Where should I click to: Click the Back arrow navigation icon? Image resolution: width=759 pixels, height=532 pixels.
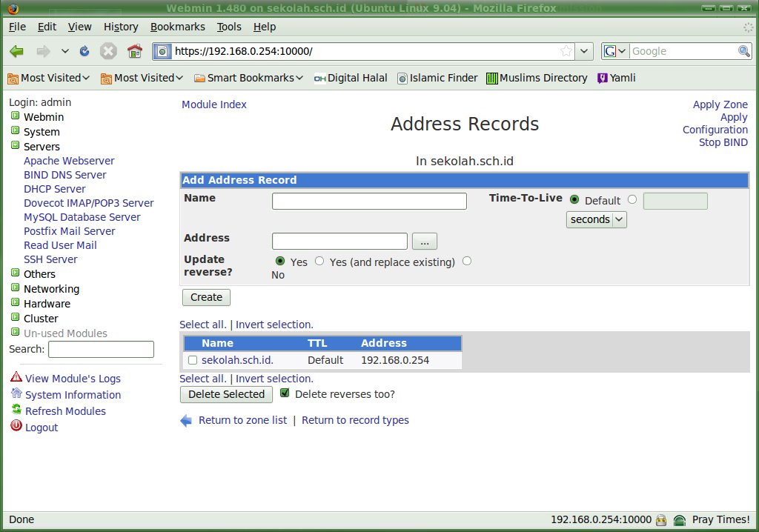[x=17, y=51]
